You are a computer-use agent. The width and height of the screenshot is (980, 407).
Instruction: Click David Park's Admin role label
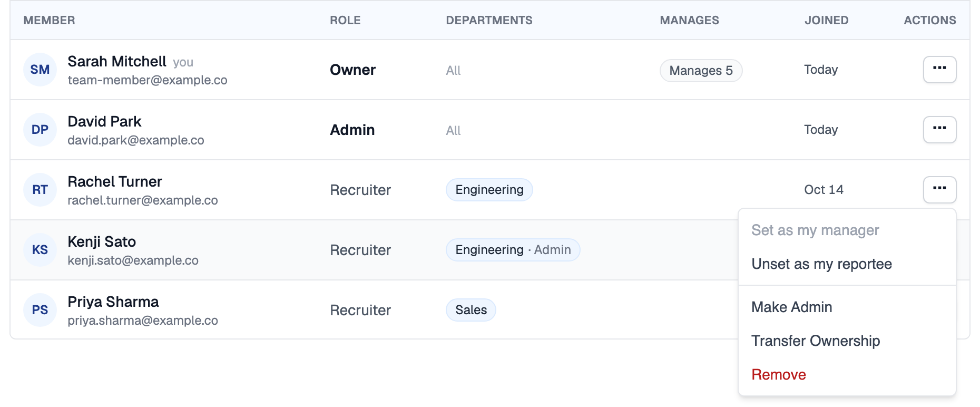click(x=352, y=130)
